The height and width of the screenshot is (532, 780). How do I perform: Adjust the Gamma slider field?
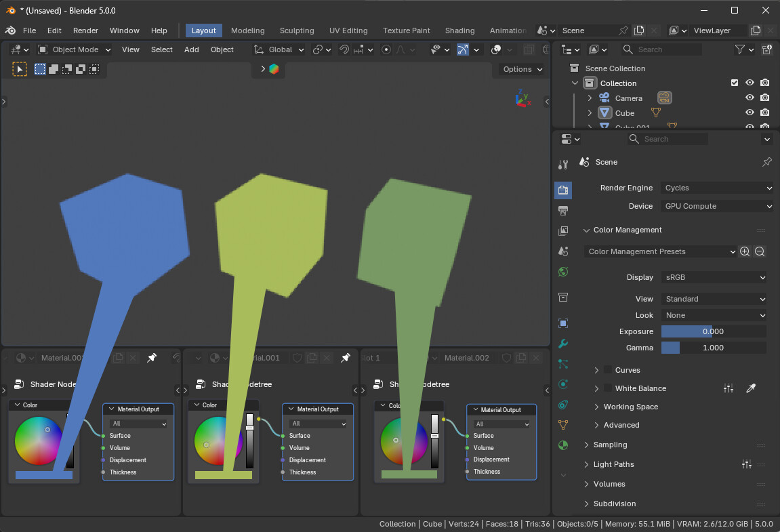pyautogui.click(x=714, y=348)
